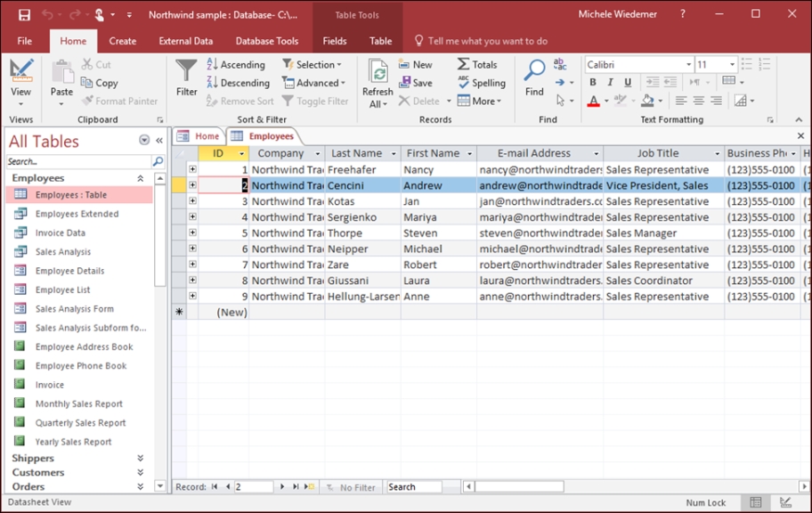Image resolution: width=812 pixels, height=513 pixels.
Task: Open the Selection filter dropdown
Action: (313, 64)
